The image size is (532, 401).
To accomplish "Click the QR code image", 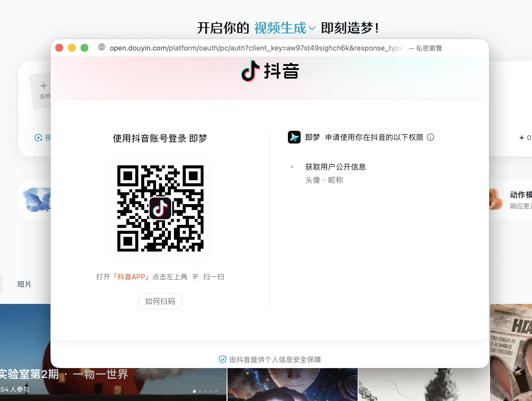I will point(160,208).
